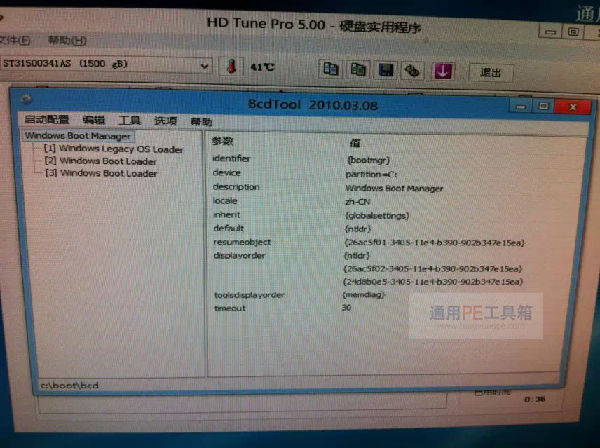Click the {bootmgr} identifier value
This screenshot has height=448, width=600.
(368, 160)
